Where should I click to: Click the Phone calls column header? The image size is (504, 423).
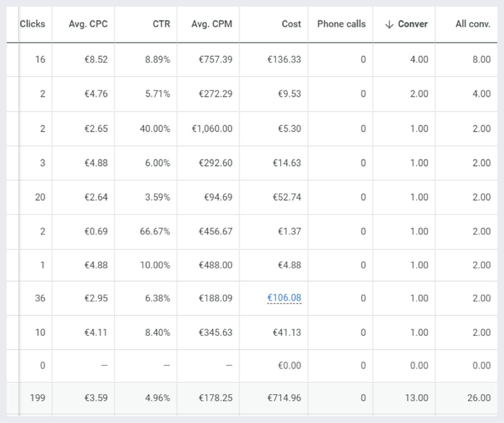coord(341,24)
